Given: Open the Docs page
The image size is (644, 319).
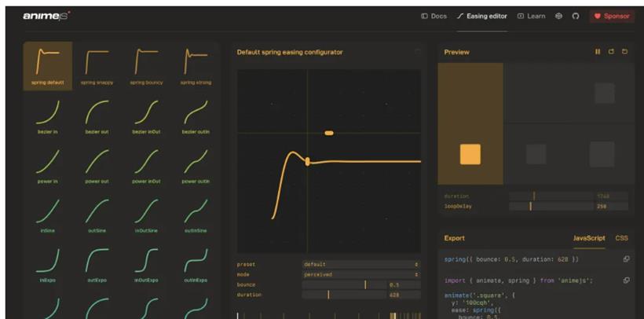Looking at the screenshot, I should (x=434, y=16).
